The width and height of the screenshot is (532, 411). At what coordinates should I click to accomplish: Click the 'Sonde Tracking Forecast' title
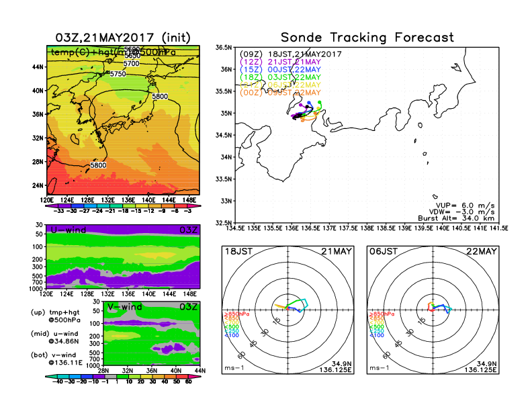point(367,38)
